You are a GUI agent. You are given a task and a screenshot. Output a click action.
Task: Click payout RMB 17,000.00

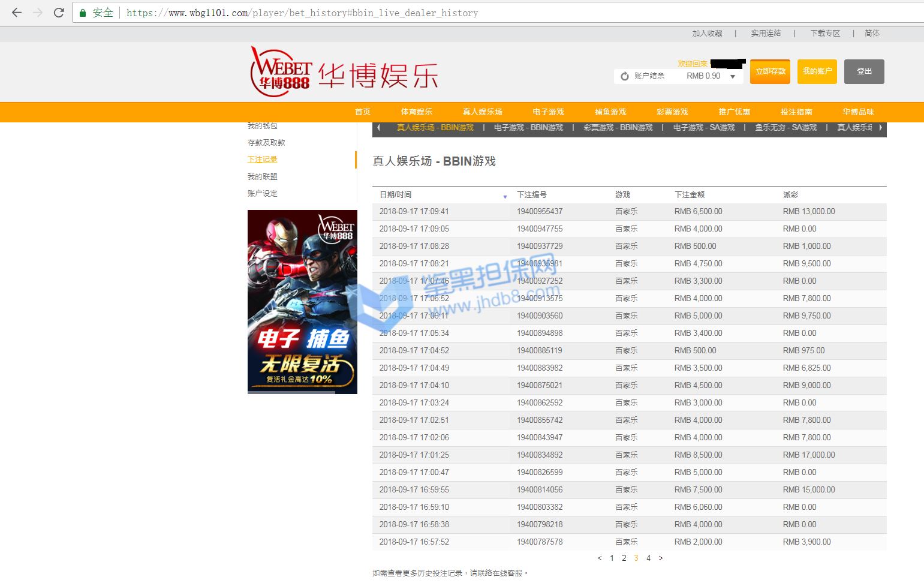click(809, 455)
